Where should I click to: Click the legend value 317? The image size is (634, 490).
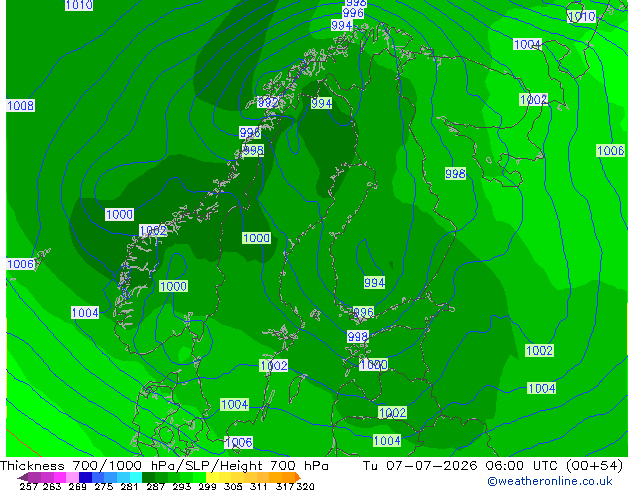click(285, 486)
